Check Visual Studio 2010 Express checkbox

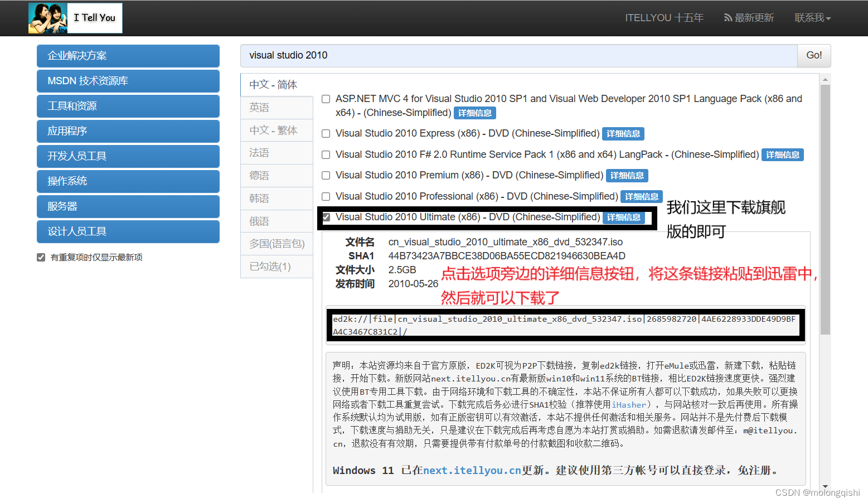[326, 133]
